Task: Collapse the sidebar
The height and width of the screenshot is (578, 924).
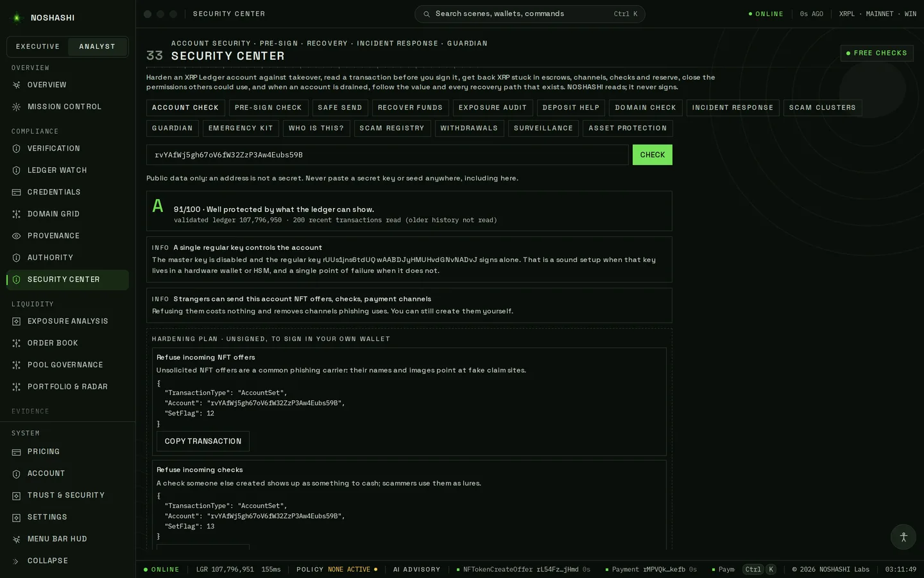Action: point(67,561)
